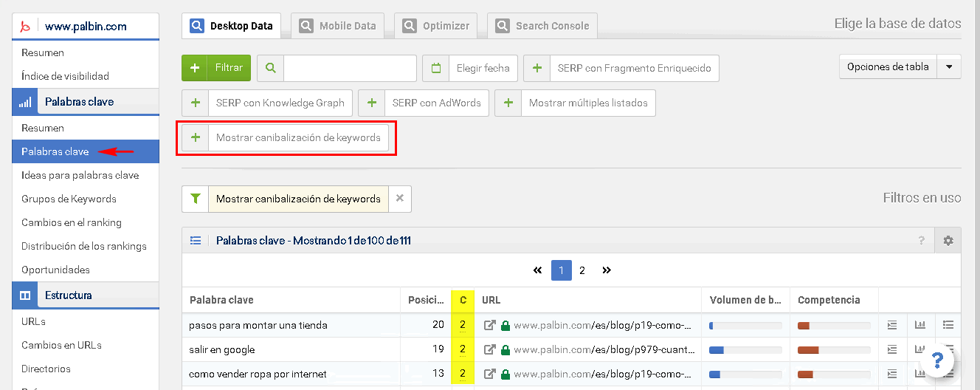
Task: Open external link icon for pasos para montar row
Action: [489, 325]
